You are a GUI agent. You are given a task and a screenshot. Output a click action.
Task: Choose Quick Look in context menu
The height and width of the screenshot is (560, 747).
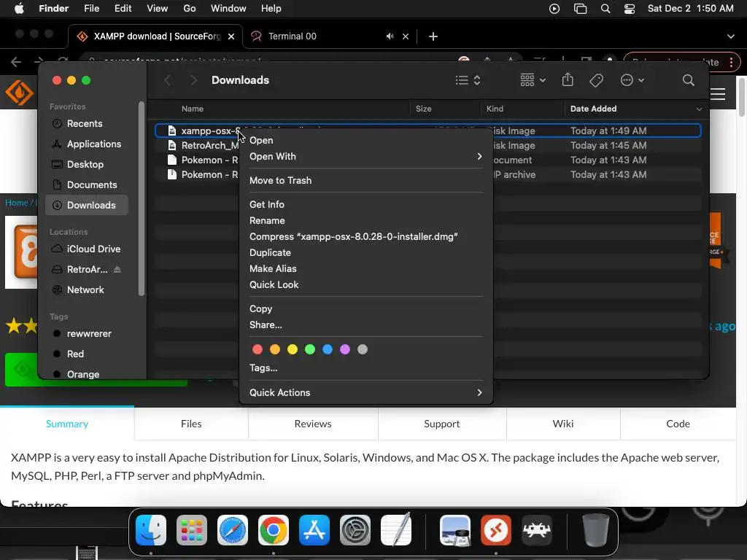point(365,285)
